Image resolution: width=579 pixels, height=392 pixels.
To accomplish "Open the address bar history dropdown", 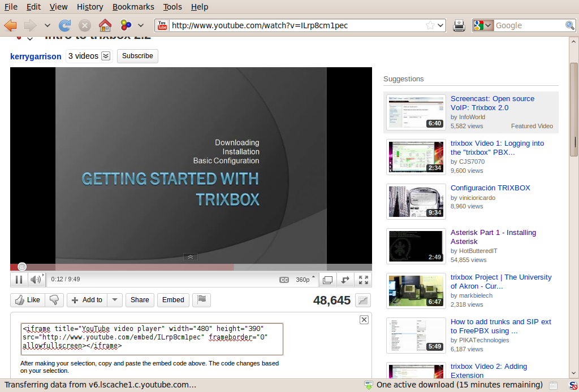I will (440, 25).
